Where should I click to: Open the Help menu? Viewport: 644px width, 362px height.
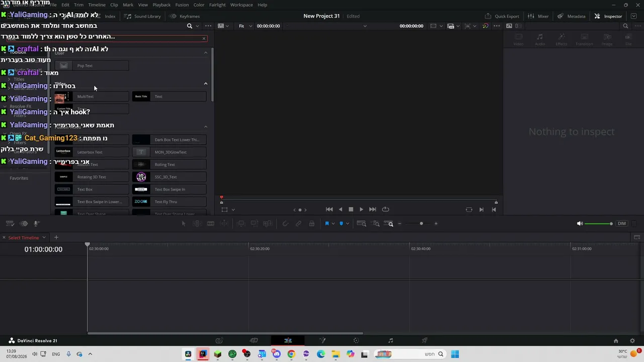pos(262,5)
